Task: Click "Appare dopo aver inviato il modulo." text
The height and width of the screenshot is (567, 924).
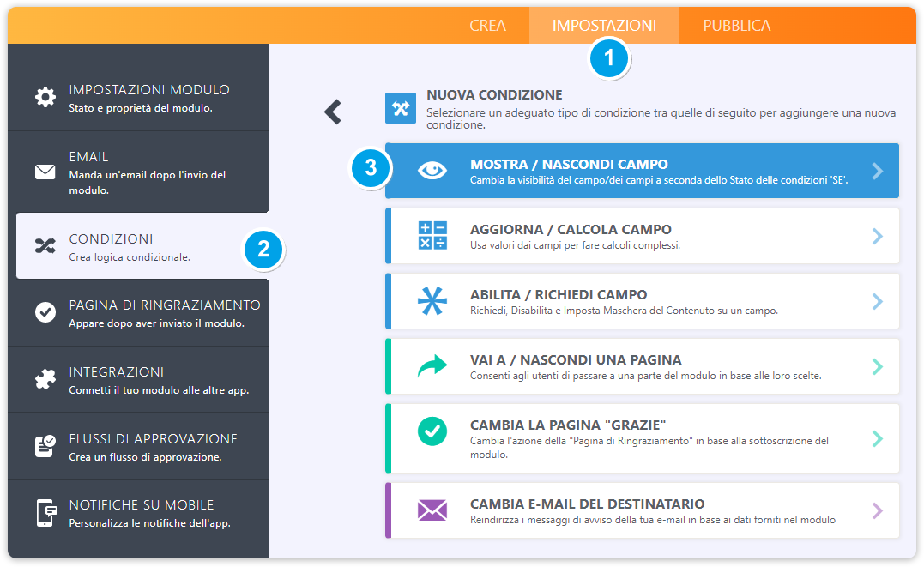Action: point(157,323)
